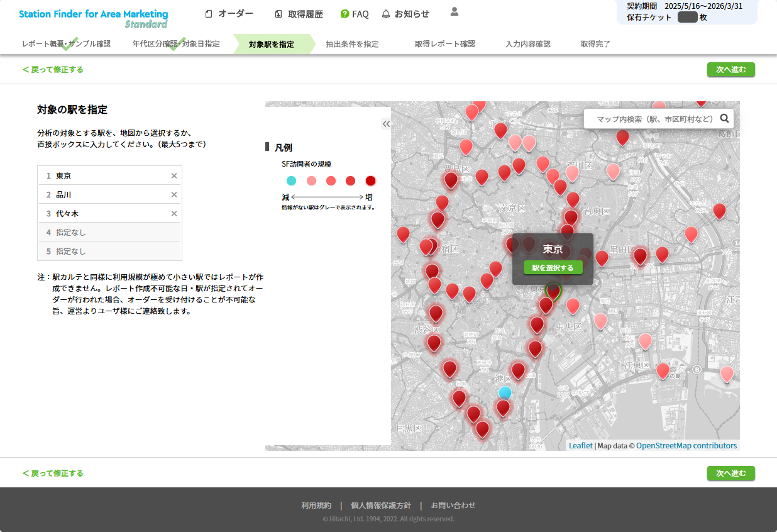Collapse the legend panel with double chevron

386,125
